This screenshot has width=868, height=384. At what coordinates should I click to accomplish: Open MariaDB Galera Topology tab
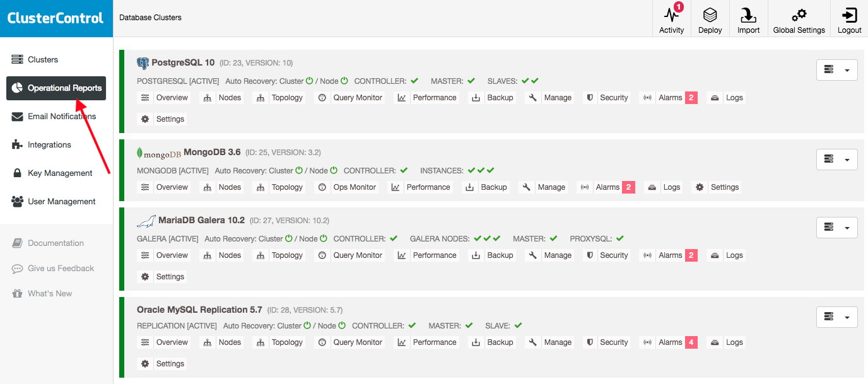279,255
